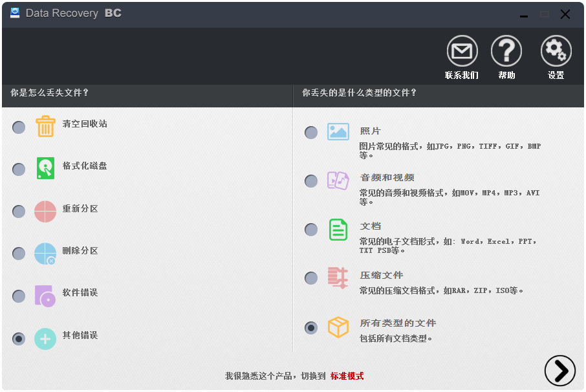
Task: Open 联系我们 via the envelope icon
Action: coord(461,50)
